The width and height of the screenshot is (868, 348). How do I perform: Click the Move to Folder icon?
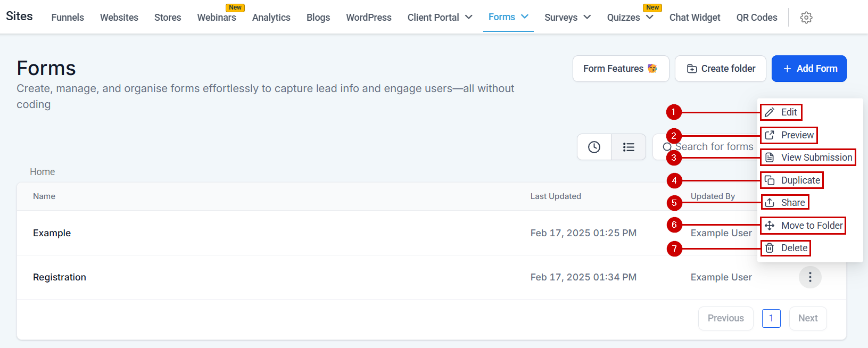770,226
